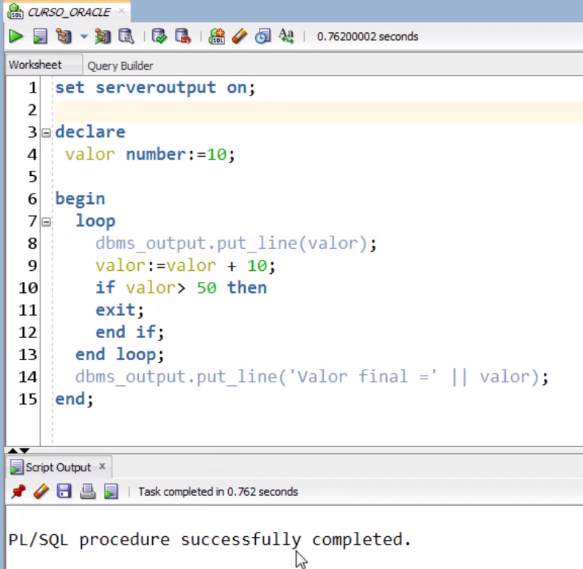Select the Worksheet tab
The height and width of the screenshot is (569, 583).
35,65
